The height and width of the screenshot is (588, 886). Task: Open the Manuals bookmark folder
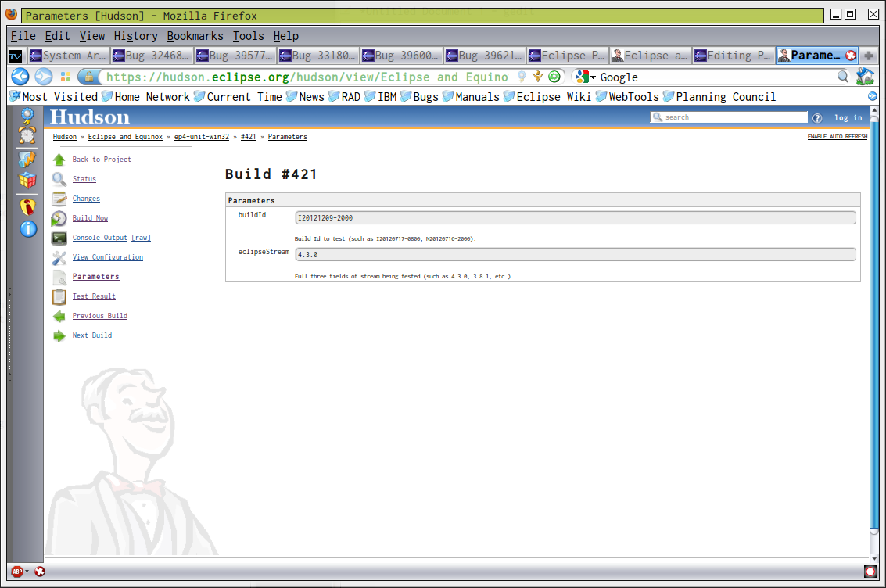point(471,97)
